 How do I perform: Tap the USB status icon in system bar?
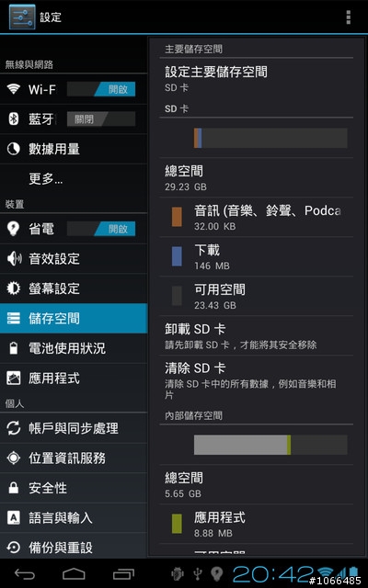pyautogui.click(x=198, y=573)
